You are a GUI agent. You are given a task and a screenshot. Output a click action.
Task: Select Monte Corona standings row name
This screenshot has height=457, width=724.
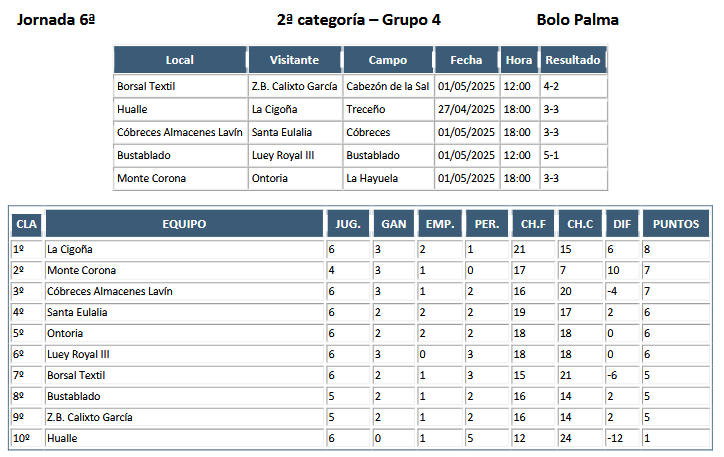[81, 270]
